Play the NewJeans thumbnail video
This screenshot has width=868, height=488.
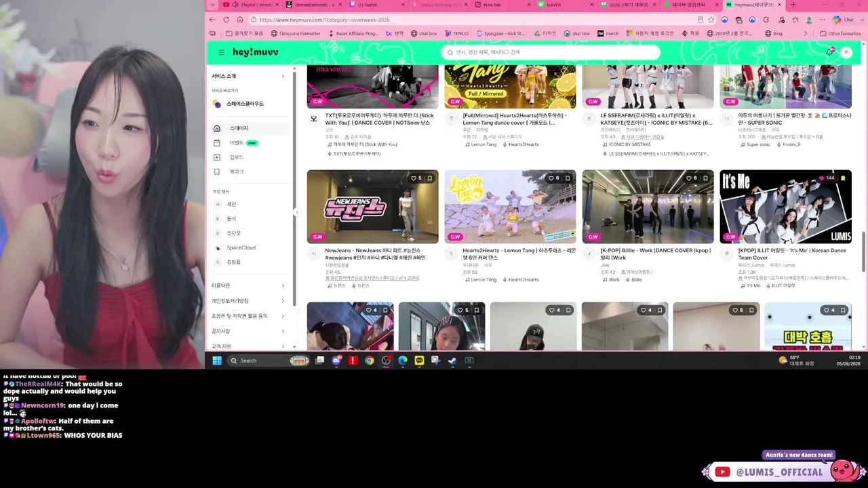click(x=372, y=207)
